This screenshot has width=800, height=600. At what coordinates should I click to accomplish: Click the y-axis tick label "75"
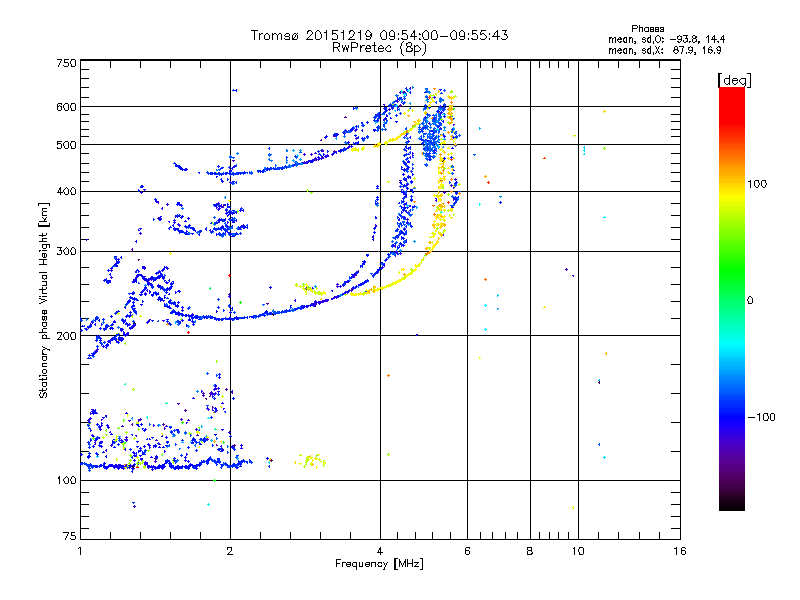(x=70, y=536)
